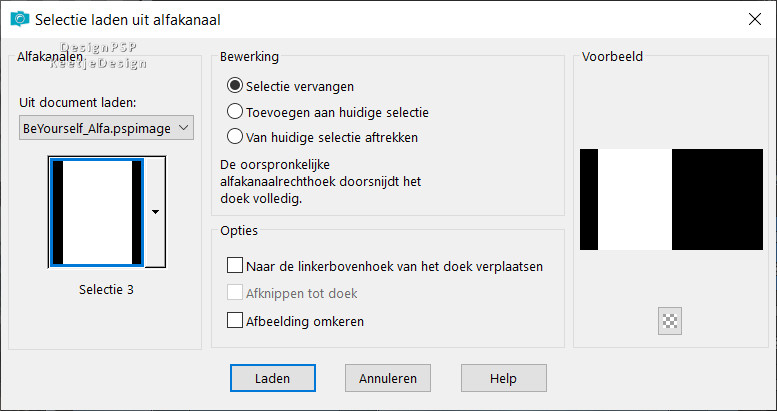
Task: Open the BeYourself_Alfa.pspimage document dropdown
Action: [x=106, y=128]
